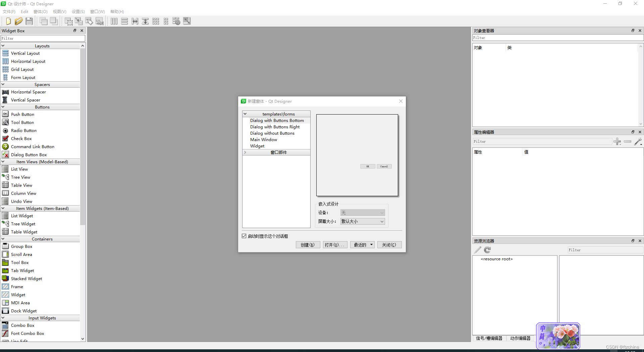Click the form template preview thumbnail
Screen dimensions: 644x352
click(357, 155)
